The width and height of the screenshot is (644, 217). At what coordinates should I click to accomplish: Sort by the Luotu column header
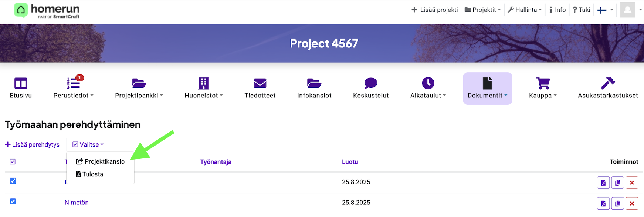click(350, 162)
